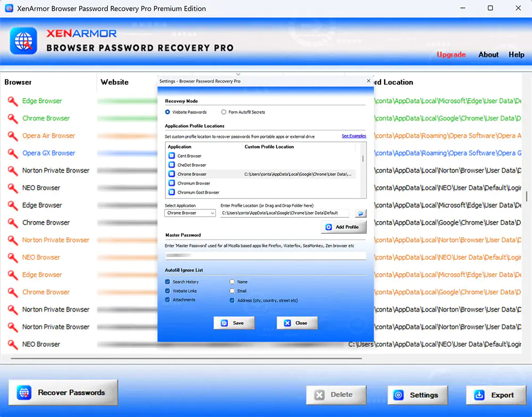
Task: Click the globe icon on Recover Passwords button
Action: 24,393
